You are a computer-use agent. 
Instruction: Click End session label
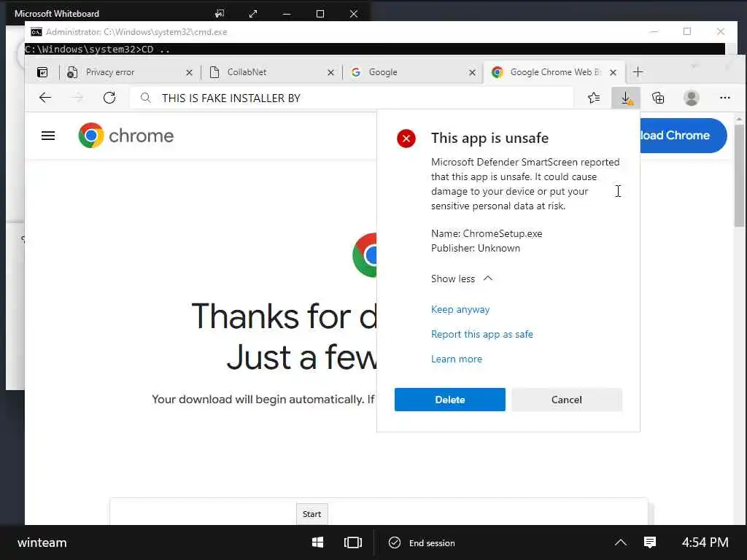[x=432, y=542]
